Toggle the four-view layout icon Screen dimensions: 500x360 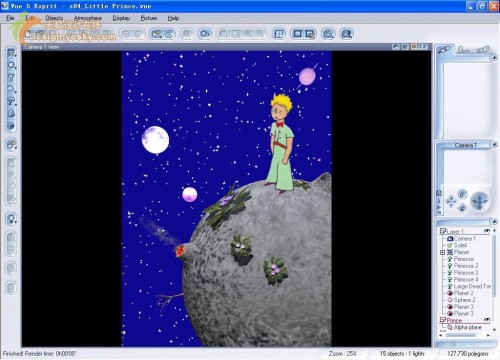[279, 34]
